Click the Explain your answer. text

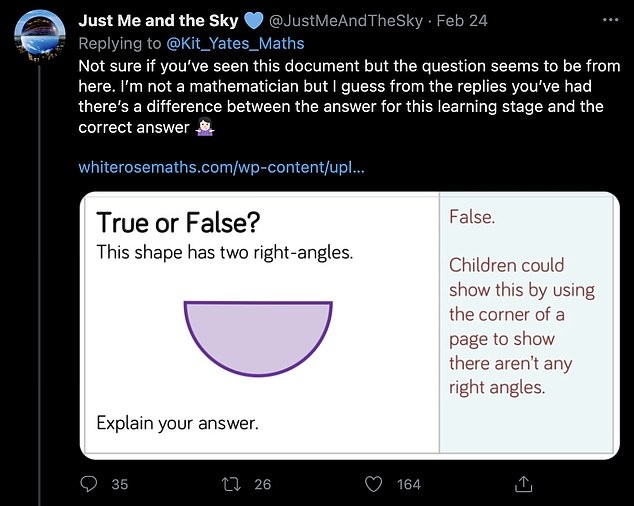(x=177, y=423)
